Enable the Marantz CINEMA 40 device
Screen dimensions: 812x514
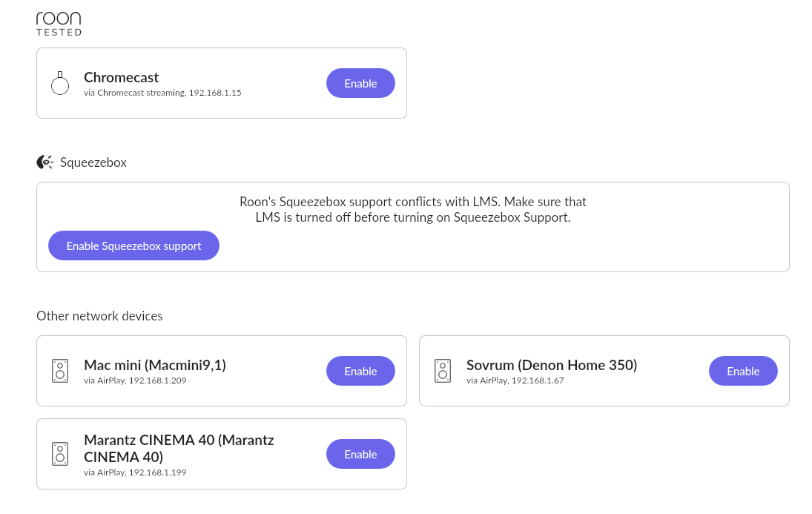tap(360, 454)
